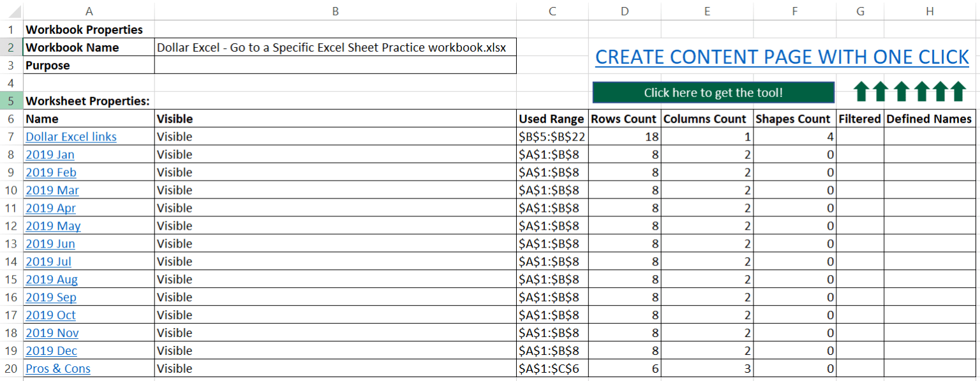Viewport: 980px width, 381px height.
Task: Select column B header
Action: tap(336, 11)
